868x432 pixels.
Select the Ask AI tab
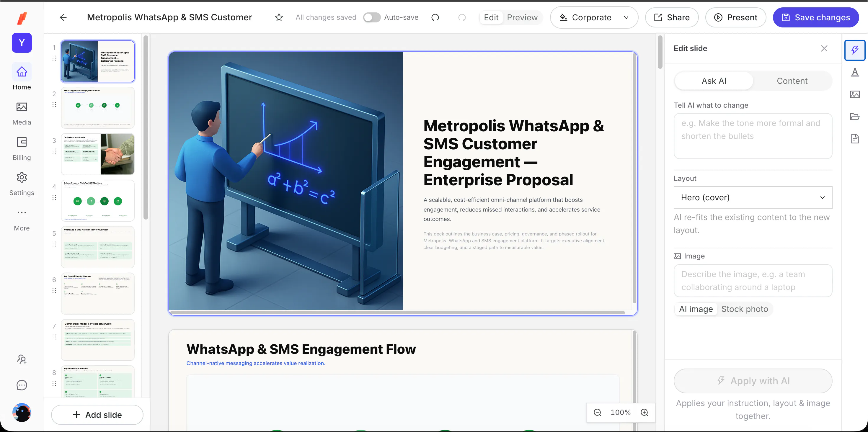tap(714, 81)
